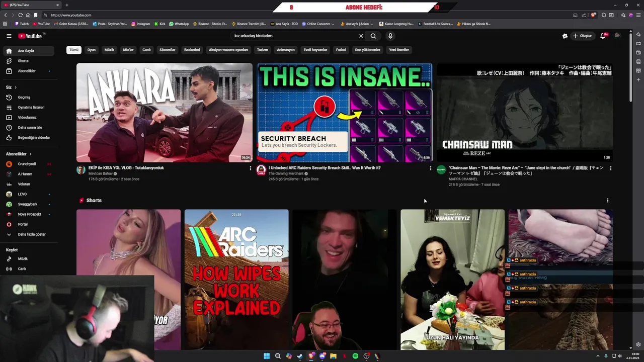Viewport: 644px width, 362px height.
Task: Open Windows Start menu
Action: pos(267,356)
